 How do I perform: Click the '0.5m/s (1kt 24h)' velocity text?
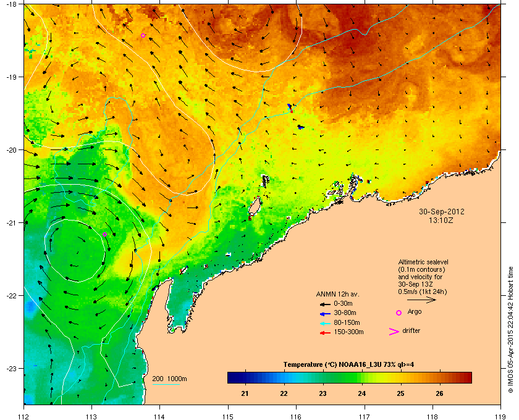(x=423, y=292)
